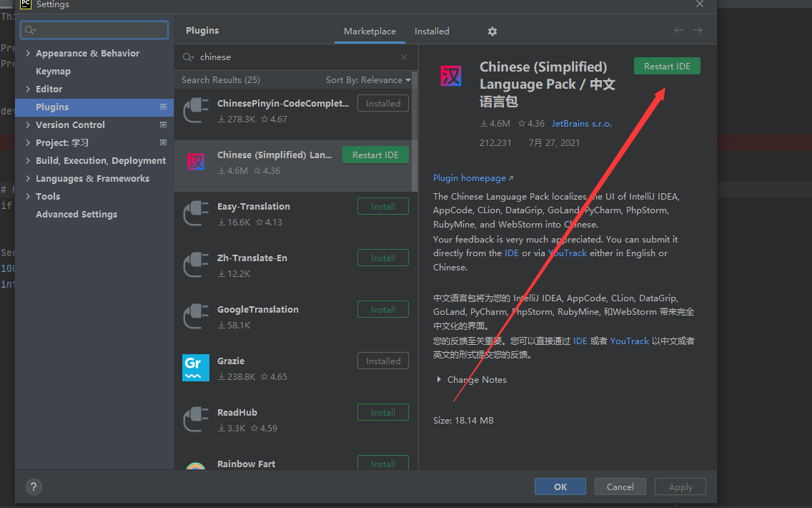The width and height of the screenshot is (812, 508).
Task: Open Plugin homepage link
Action: 472,177
